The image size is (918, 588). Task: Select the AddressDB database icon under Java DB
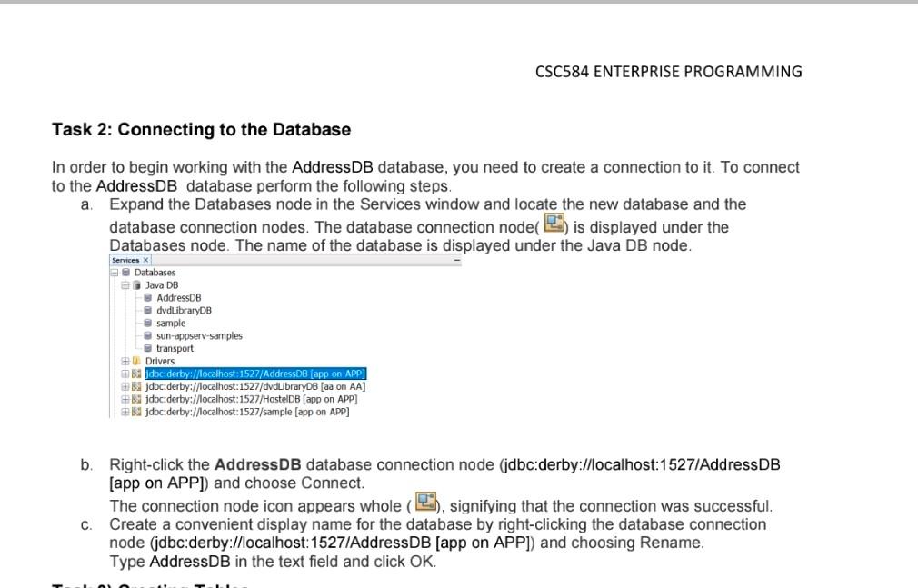coord(145,299)
